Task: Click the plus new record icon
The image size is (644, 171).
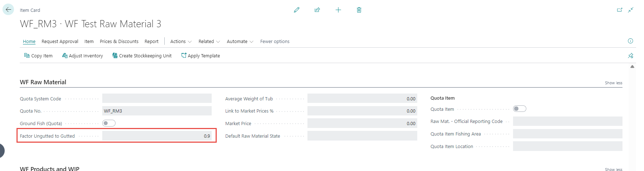Action: [x=338, y=10]
